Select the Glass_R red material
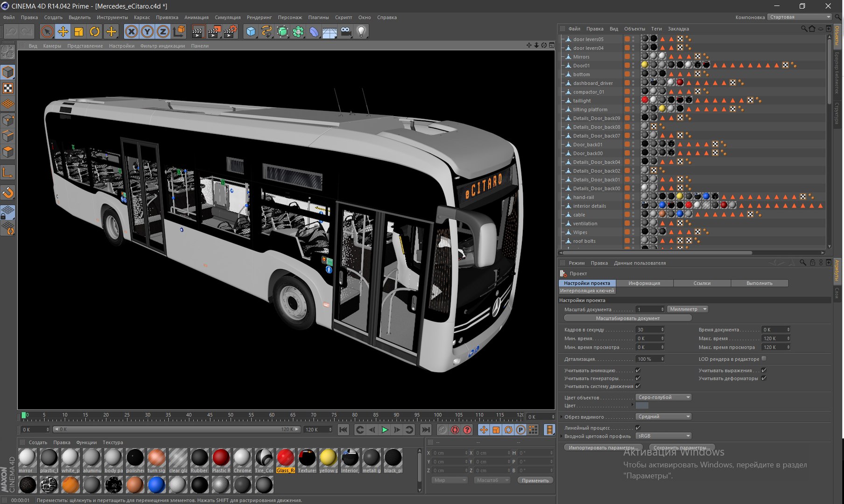Image resolution: width=844 pixels, height=504 pixels. (x=285, y=461)
